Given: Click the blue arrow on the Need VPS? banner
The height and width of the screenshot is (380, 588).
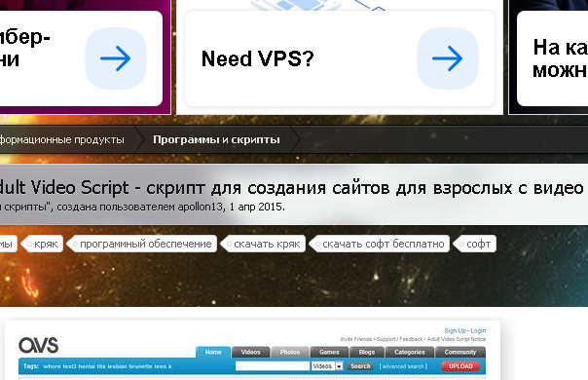Looking at the screenshot, I should click(448, 58).
